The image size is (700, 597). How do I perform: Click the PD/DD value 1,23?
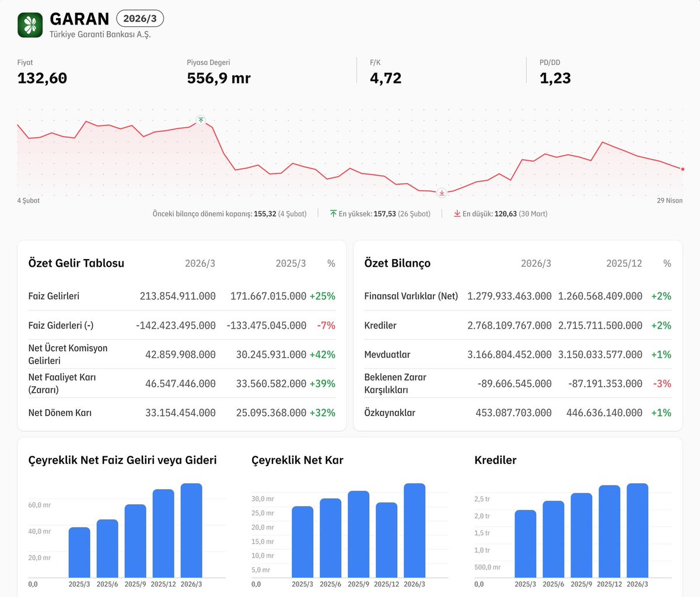[x=555, y=78]
